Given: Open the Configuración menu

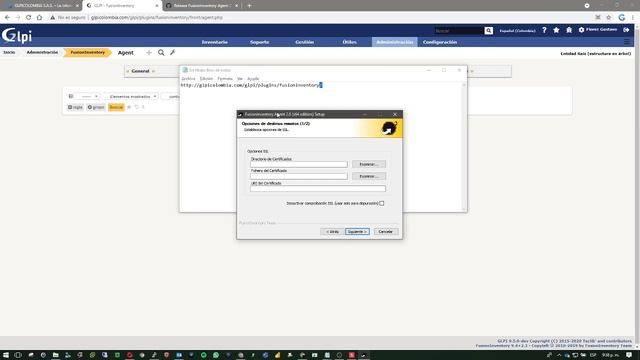Looking at the screenshot, I should coord(440,42).
